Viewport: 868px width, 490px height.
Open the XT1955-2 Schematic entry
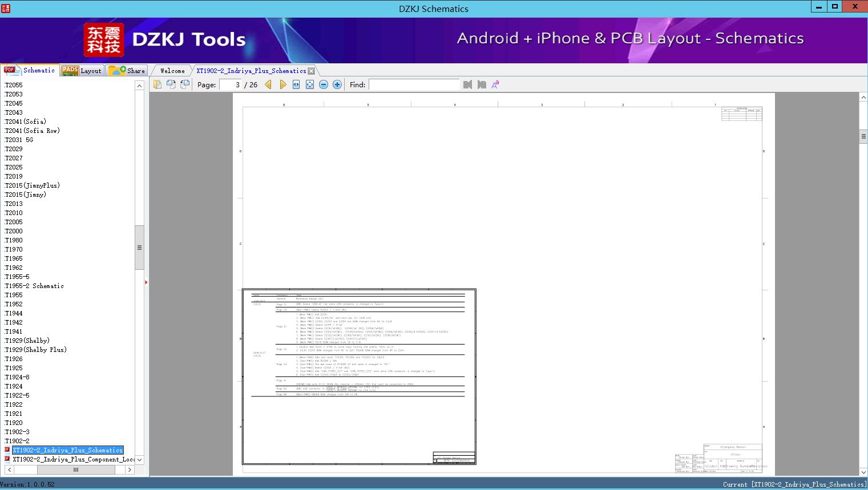pyautogui.click(x=34, y=286)
